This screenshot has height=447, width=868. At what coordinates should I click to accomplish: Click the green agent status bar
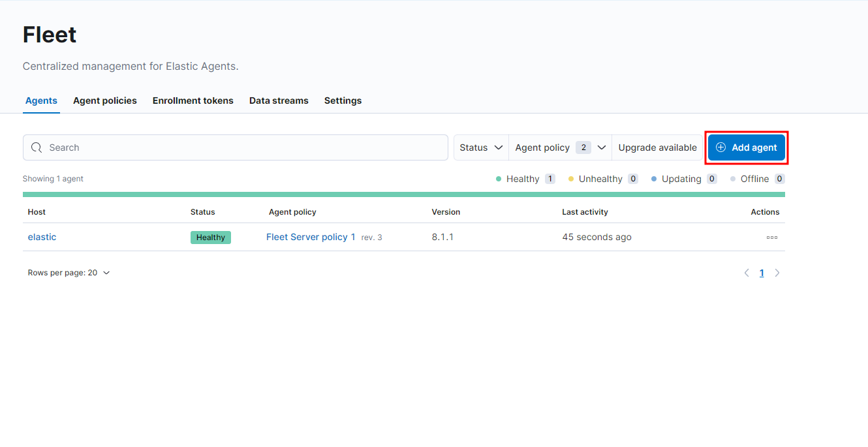coord(403,194)
